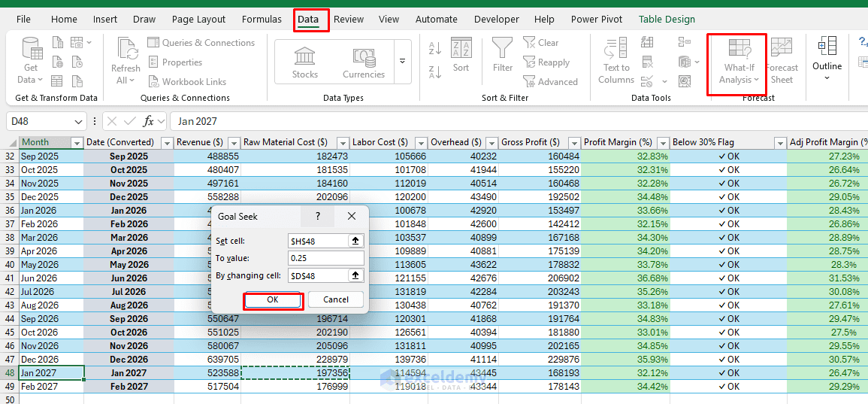This screenshot has height=404, width=868.
Task: Open the Revenue ($) filter dropdown
Action: click(x=234, y=142)
